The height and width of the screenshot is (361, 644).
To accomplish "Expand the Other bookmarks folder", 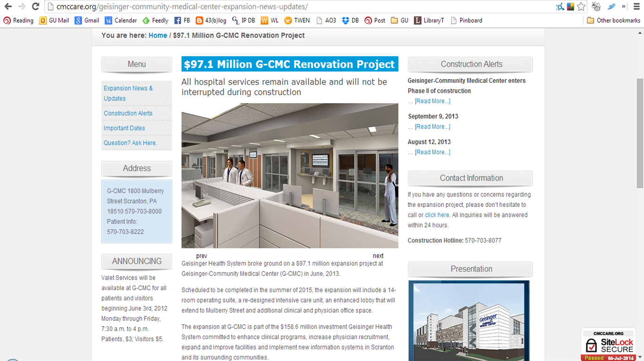I will [613, 20].
